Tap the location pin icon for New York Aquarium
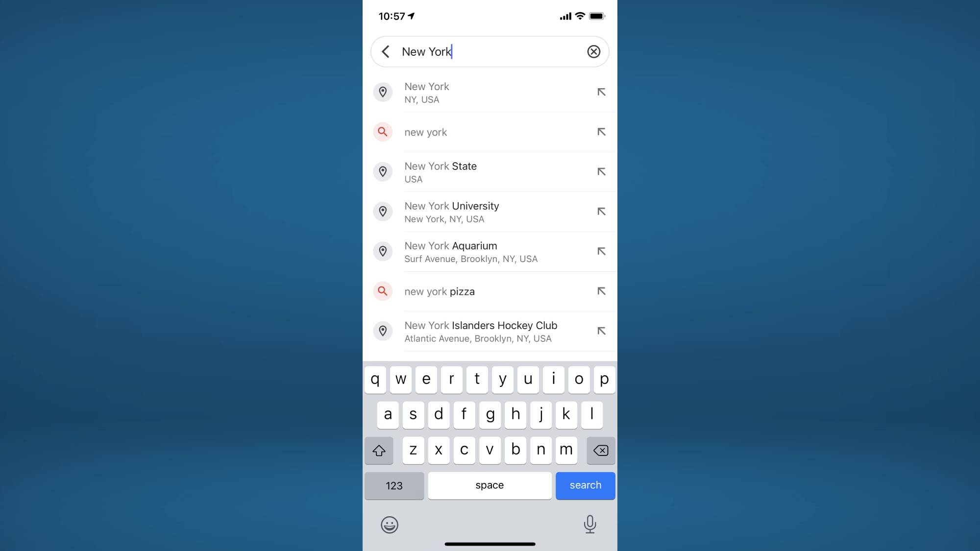This screenshot has width=980, height=551. tap(382, 251)
